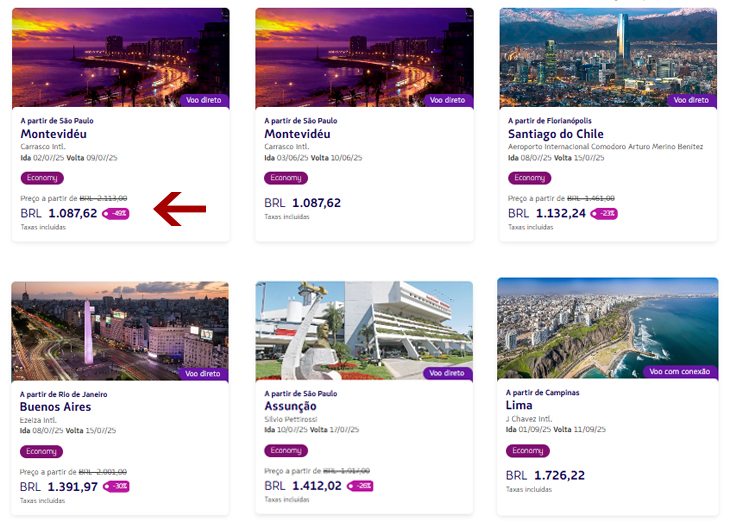The width and height of the screenshot is (730, 527).
Task: Click the Lima coastline photo
Action: click(x=608, y=328)
